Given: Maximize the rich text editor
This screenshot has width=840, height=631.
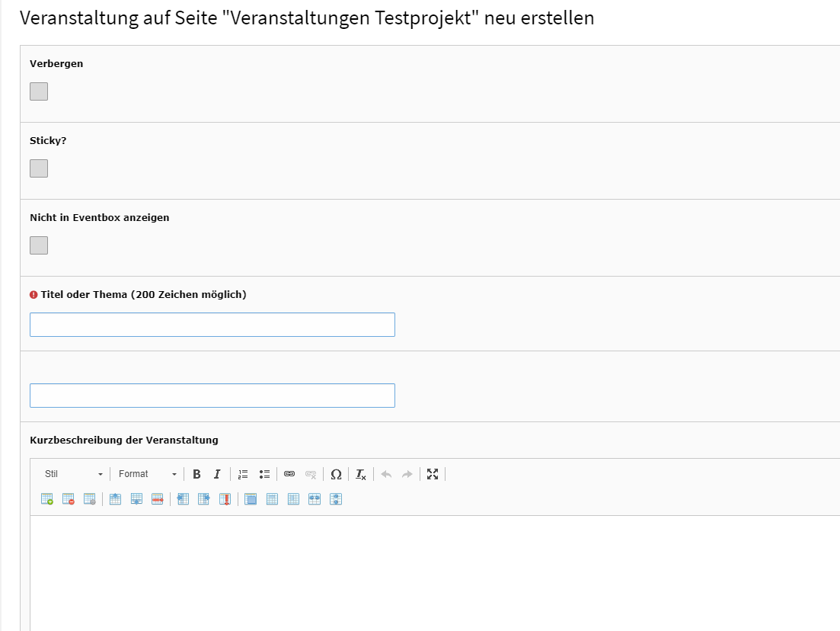Looking at the screenshot, I should click(x=433, y=474).
